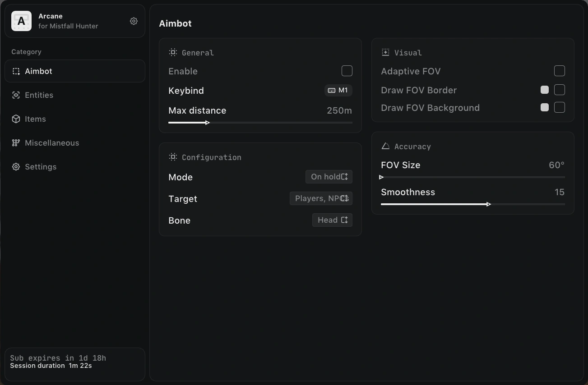Click the Arcane 'A' logo icon
Image resolution: width=588 pixels, height=385 pixels.
coord(21,21)
